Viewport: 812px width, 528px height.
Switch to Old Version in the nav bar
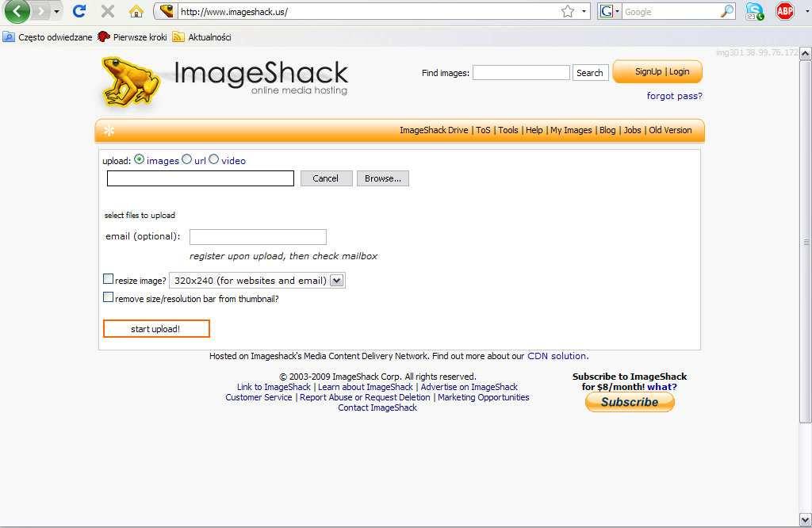tap(670, 131)
